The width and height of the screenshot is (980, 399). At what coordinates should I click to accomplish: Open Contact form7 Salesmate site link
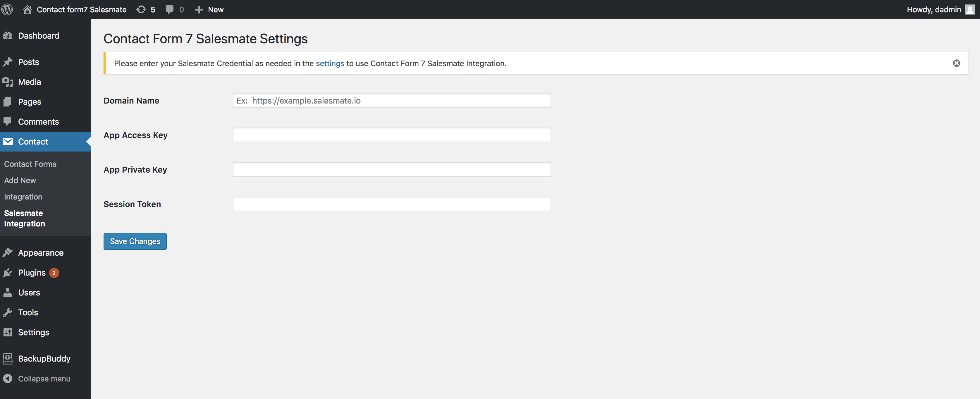click(x=81, y=10)
